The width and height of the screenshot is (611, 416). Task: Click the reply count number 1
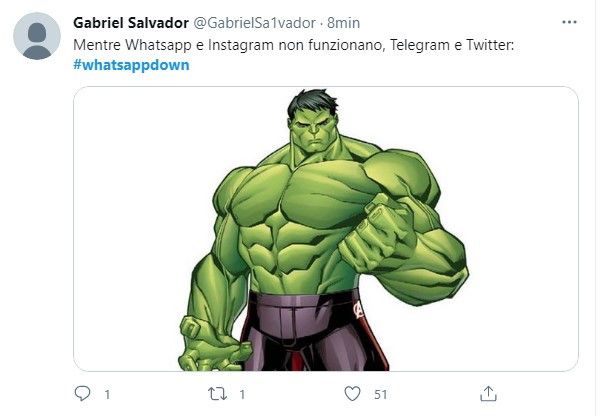coord(107,395)
